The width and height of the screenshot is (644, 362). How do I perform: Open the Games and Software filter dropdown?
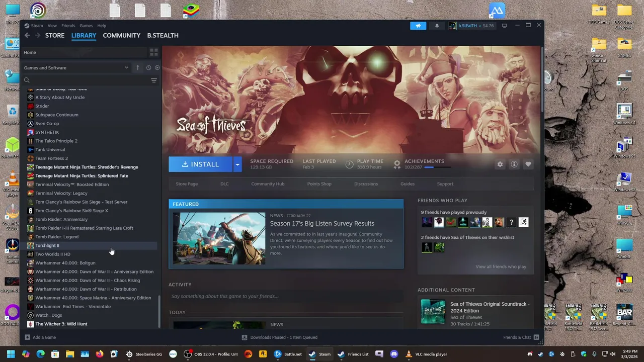[x=76, y=68]
